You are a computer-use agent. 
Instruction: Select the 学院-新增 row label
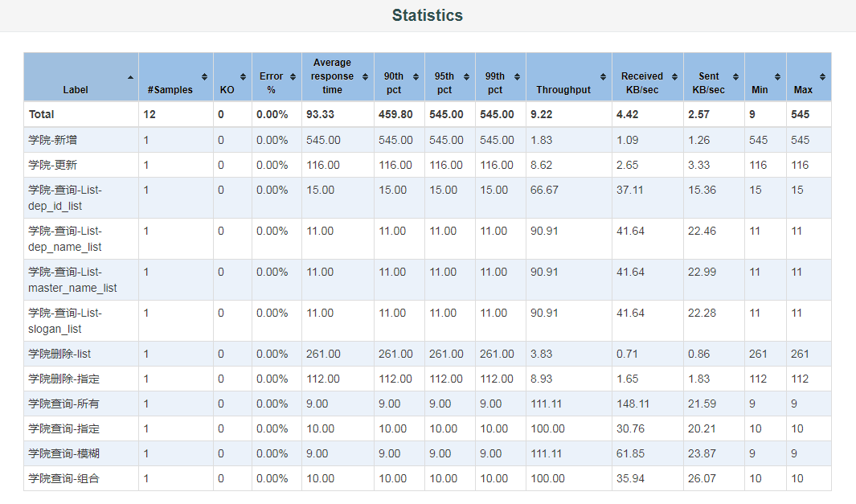point(53,141)
